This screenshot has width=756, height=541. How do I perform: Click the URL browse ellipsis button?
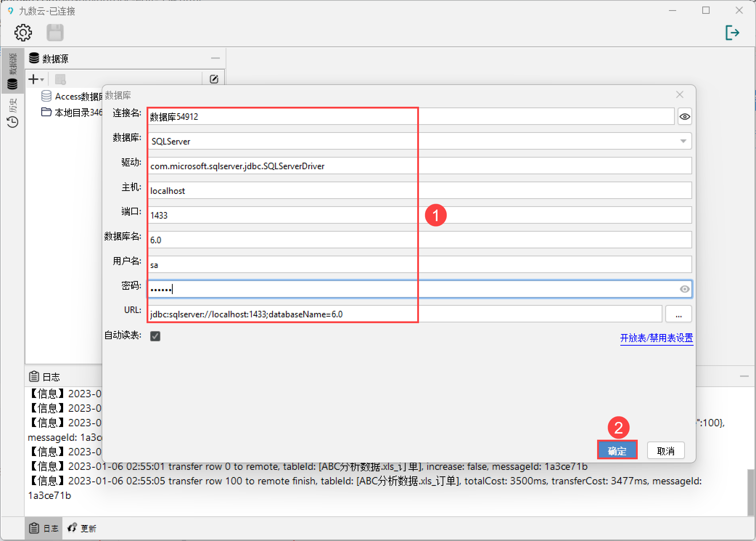coord(678,314)
